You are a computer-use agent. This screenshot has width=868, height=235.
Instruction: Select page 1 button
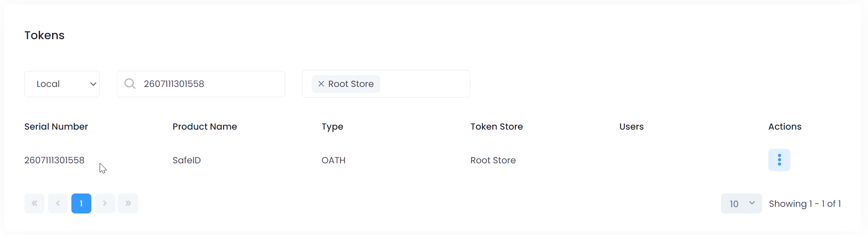(x=81, y=203)
